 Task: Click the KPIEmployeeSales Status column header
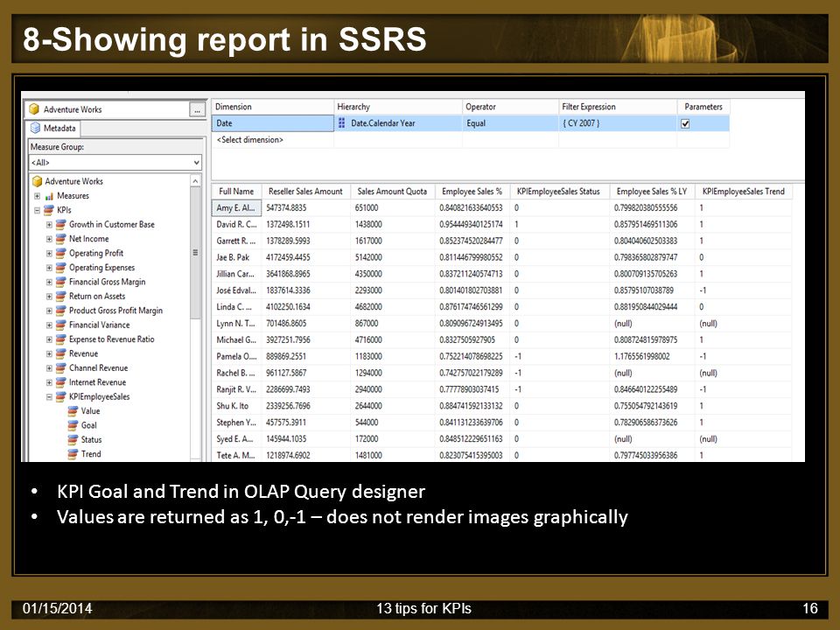point(558,192)
